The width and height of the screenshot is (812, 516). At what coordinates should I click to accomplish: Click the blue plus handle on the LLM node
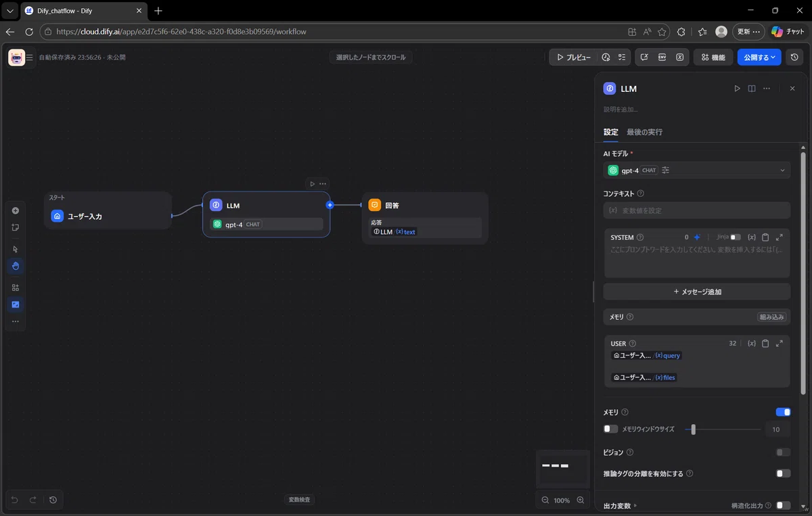point(330,205)
